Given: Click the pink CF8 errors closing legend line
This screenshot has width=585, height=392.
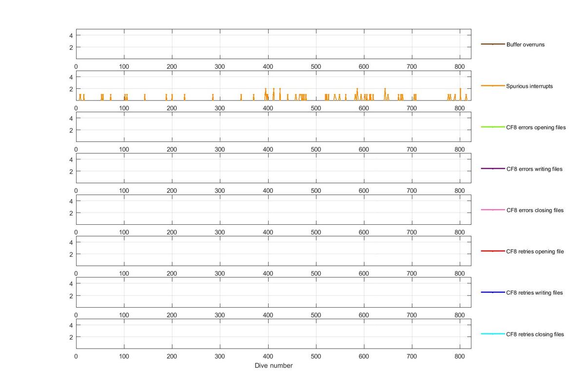Looking at the screenshot, I should point(493,210).
